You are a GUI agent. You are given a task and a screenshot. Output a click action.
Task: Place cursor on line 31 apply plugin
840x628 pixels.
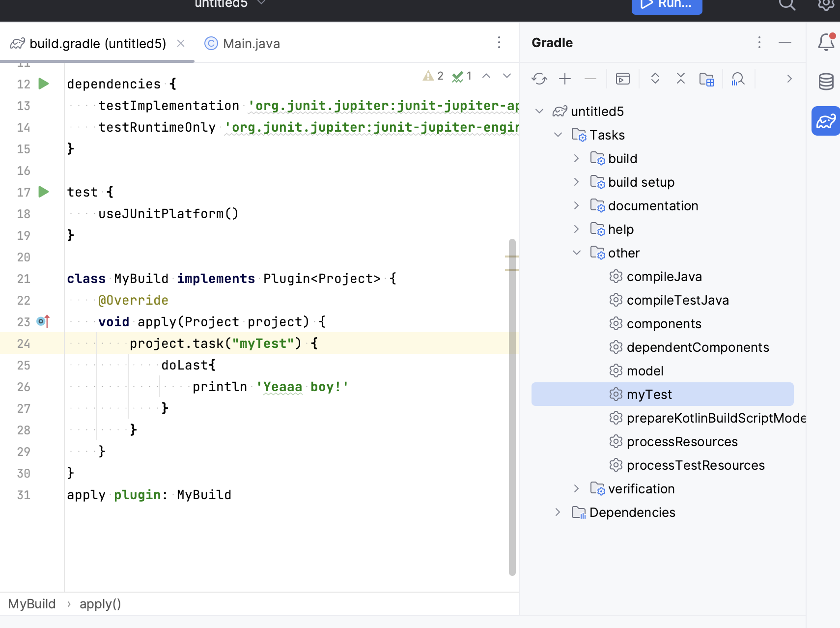149,495
